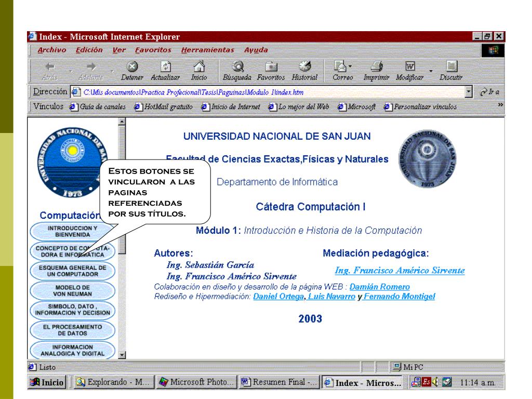Expand the Modificar dropdown arrow
This screenshot has height=399, width=532.
coord(431,71)
